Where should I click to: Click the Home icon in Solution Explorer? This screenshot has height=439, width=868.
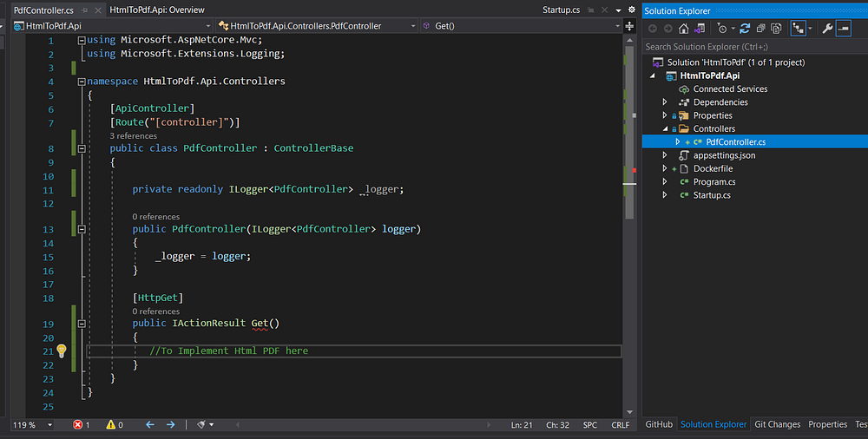coord(684,29)
